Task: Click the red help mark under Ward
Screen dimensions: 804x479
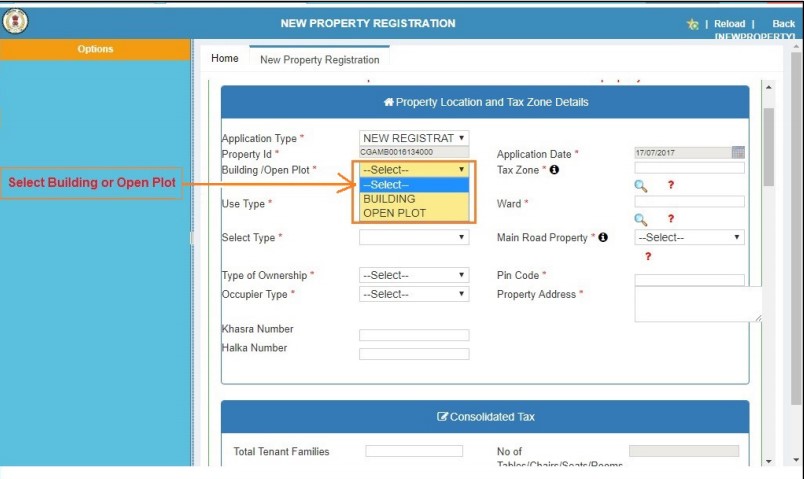Action: (x=671, y=219)
